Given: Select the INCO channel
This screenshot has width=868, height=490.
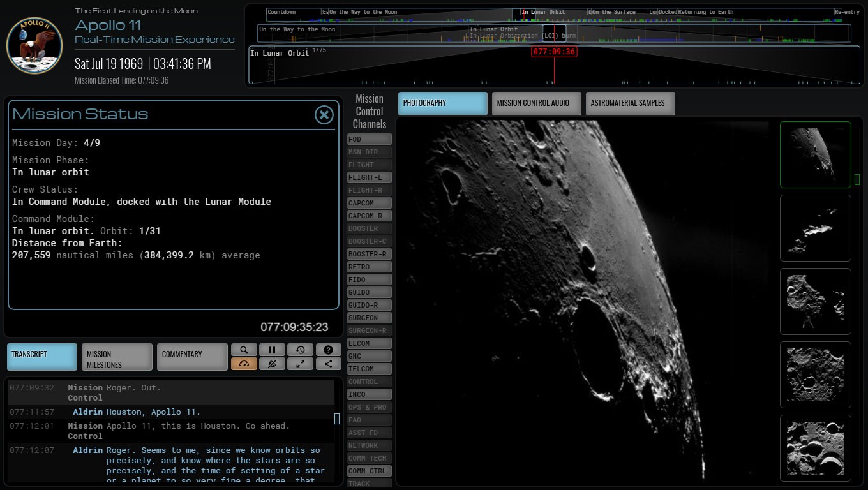Looking at the screenshot, I should point(370,394).
